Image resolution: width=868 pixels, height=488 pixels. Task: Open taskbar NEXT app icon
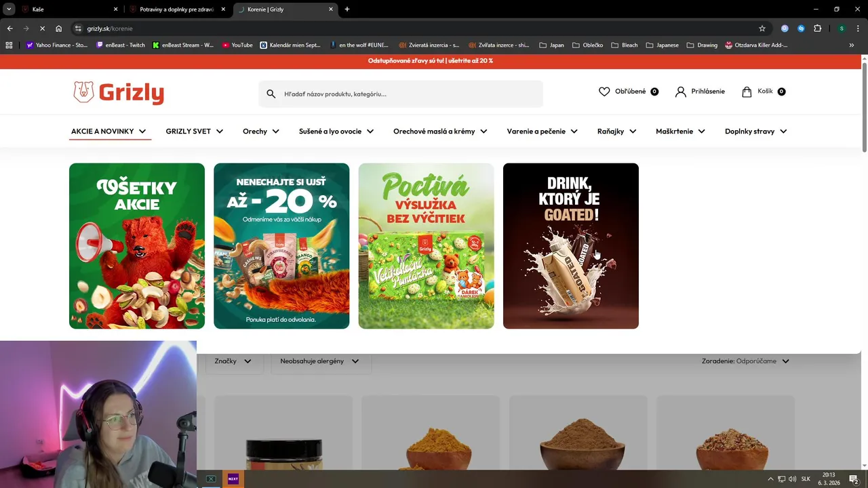click(x=233, y=479)
